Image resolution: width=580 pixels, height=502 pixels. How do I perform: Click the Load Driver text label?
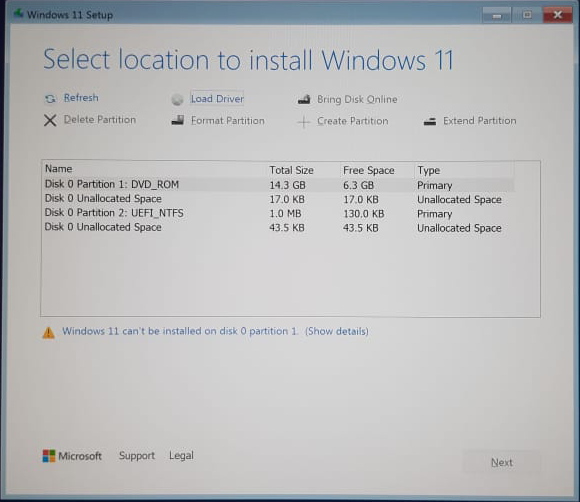click(217, 99)
